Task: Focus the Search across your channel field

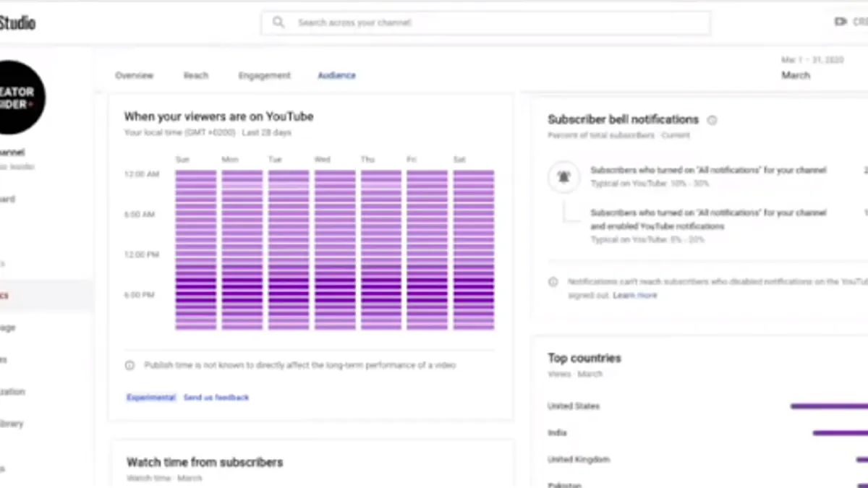Action: pos(485,22)
